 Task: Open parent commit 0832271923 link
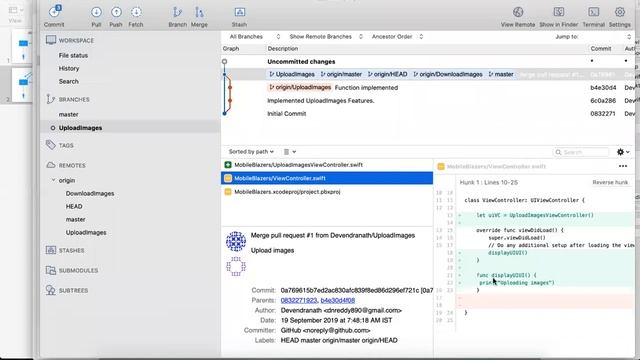(x=299, y=300)
